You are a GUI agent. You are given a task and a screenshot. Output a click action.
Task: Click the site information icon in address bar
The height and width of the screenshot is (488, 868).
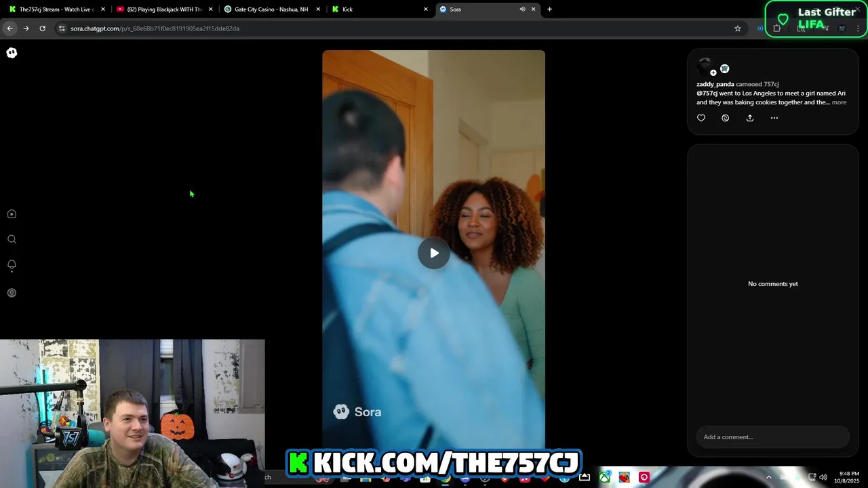(62, 28)
